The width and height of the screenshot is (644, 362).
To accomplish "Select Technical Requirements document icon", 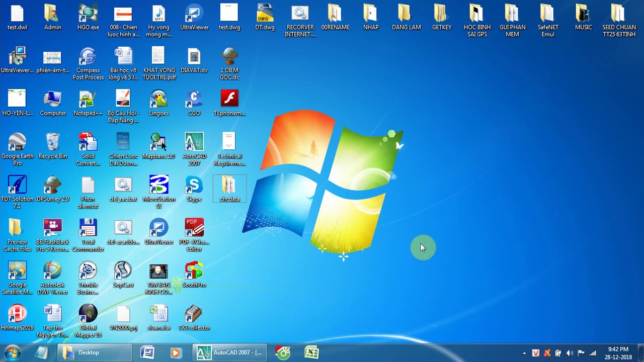I will tap(229, 149).
